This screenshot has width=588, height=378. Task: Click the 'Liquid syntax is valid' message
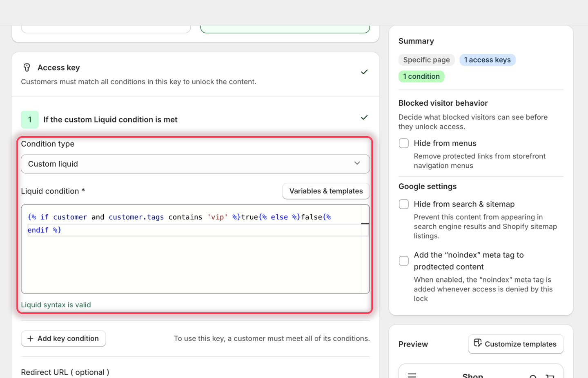[x=56, y=305]
